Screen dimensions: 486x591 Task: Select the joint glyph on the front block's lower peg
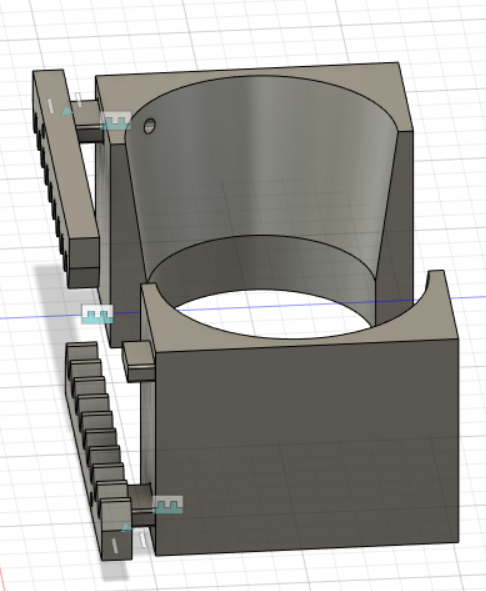[x=168, y=505]
